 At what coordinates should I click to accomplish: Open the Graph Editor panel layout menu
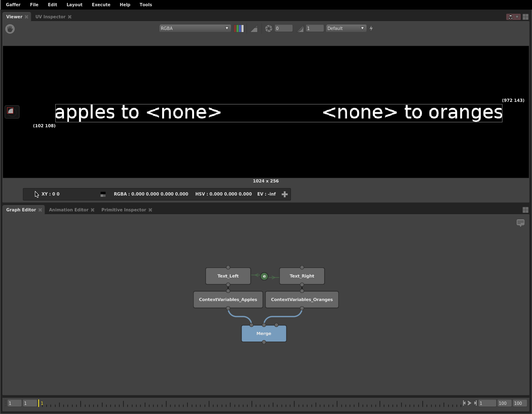(525, 210)
